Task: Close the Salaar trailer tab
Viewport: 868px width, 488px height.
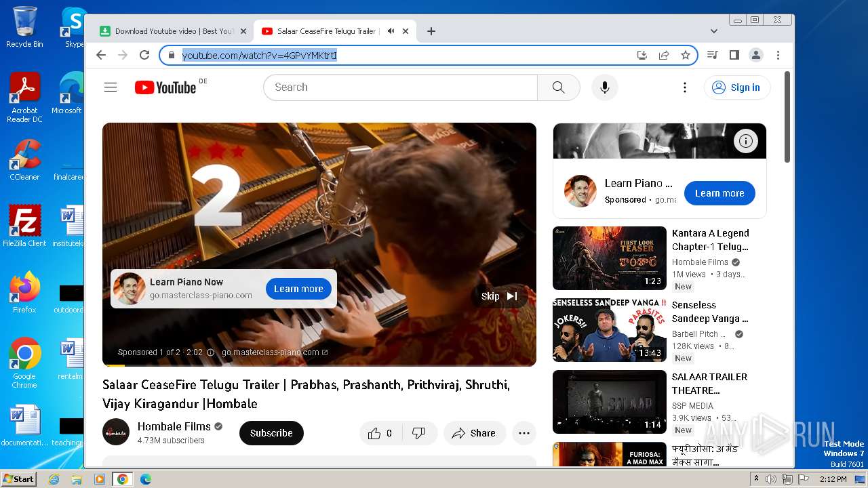Action: pos(406,31)
